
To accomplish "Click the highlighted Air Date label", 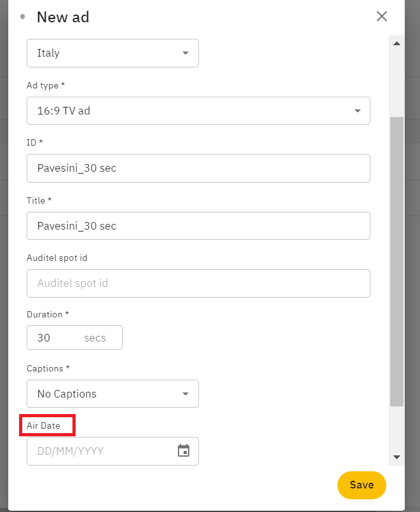I will [43, 426].
